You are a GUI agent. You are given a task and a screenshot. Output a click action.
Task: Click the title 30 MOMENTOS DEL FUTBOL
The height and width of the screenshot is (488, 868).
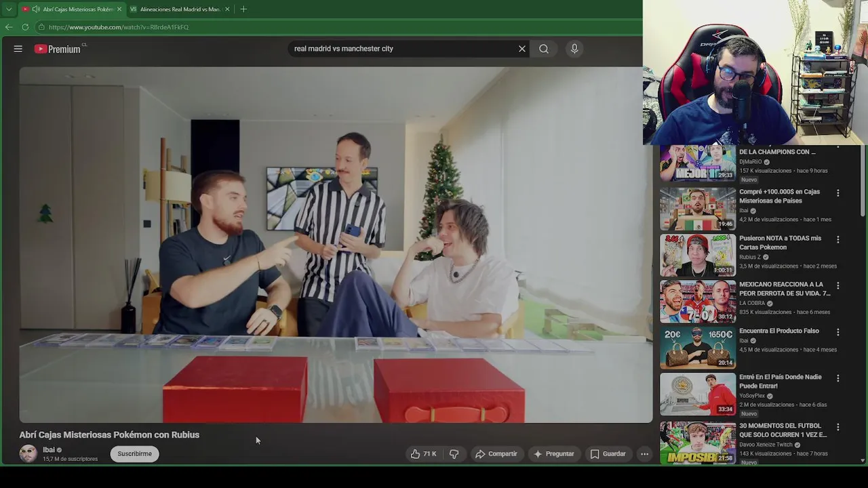pyautogui.click(x=783, y=430)
